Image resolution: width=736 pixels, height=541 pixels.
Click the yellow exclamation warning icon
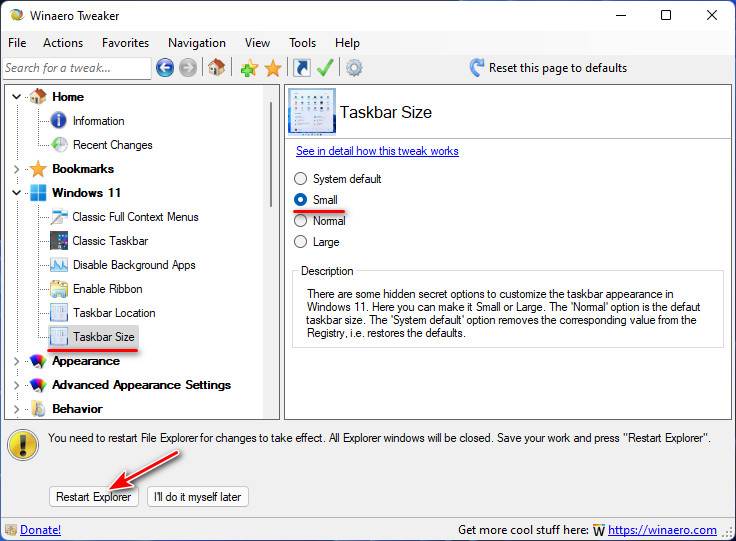coord(23,444)
